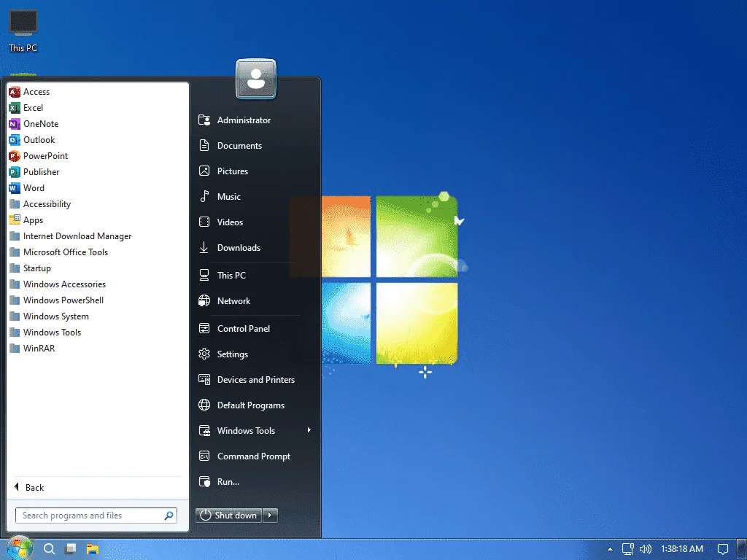
Task: Open Control Panel
Action: 255,329
